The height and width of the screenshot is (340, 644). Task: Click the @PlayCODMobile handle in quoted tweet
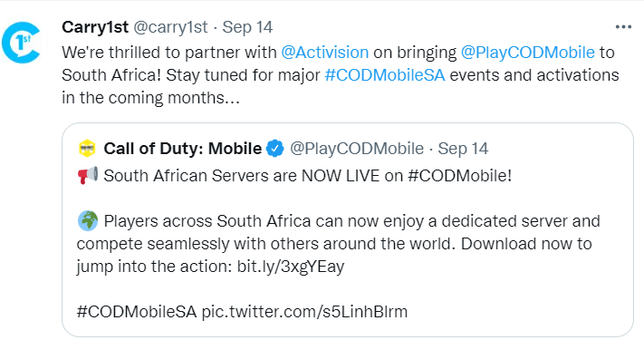(357, 149)
